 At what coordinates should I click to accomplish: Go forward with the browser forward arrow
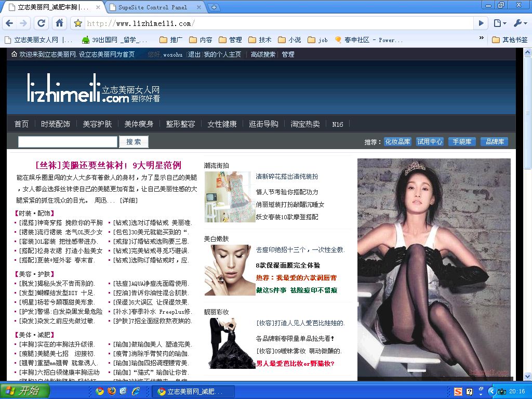23,23
